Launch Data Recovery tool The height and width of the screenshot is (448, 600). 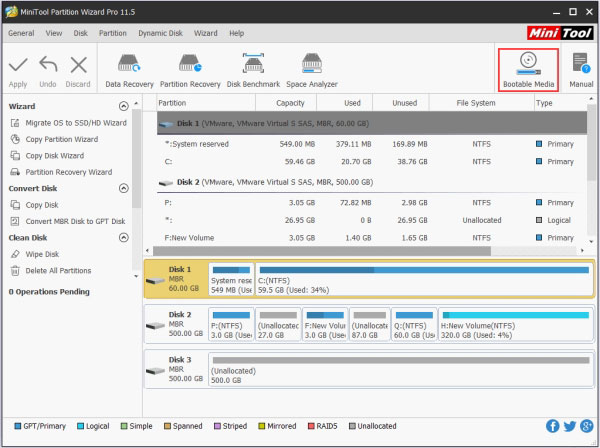click(x=129, y=71)
